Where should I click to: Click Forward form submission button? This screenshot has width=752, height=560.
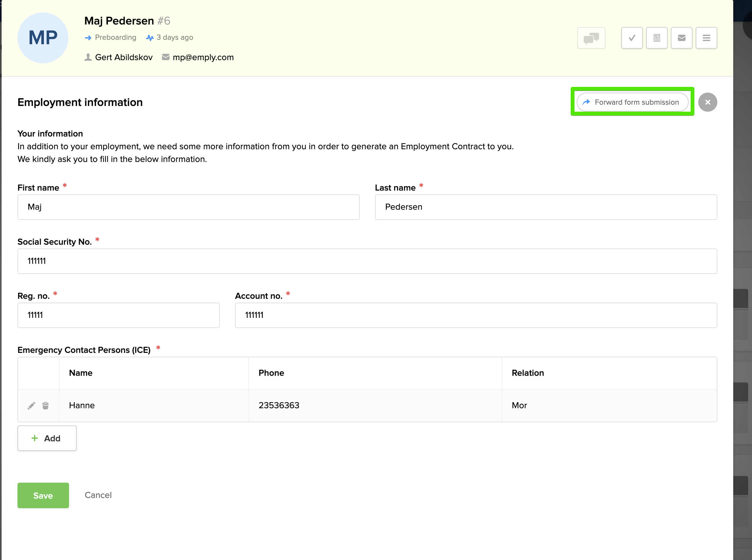pos(632,102)
